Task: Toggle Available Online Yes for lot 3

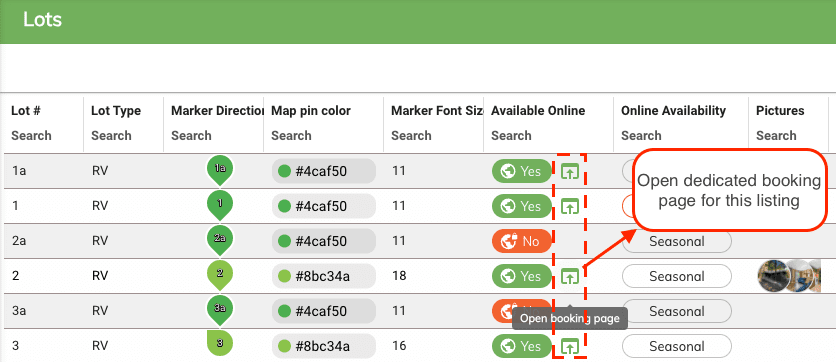Action: (521, 346)
